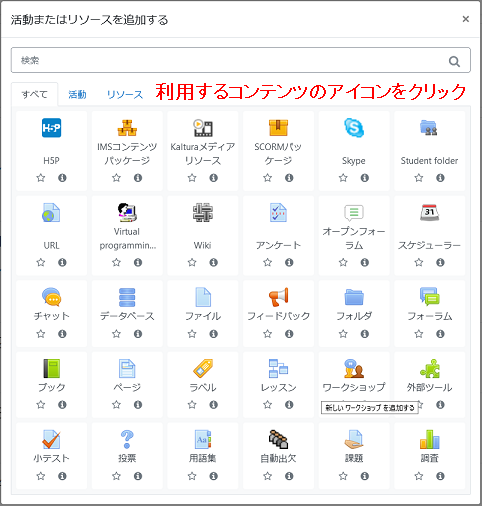This screenshot has height=506, width=482.
Task: Choose the 用語集 glossary icon
Action: coord(203,439)
